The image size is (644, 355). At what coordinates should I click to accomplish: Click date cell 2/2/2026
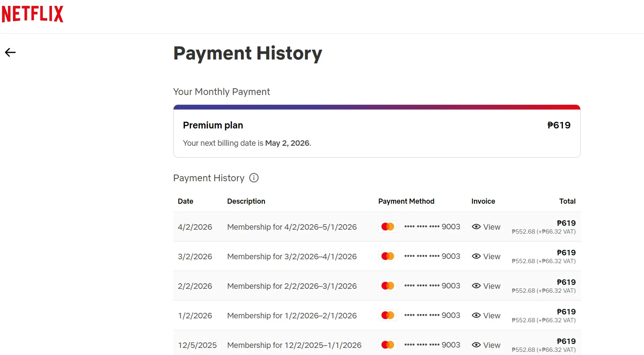pos(195,286)
